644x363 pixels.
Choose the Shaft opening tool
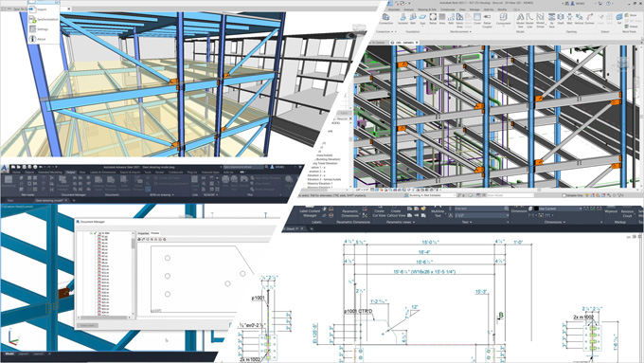point(561,19)
